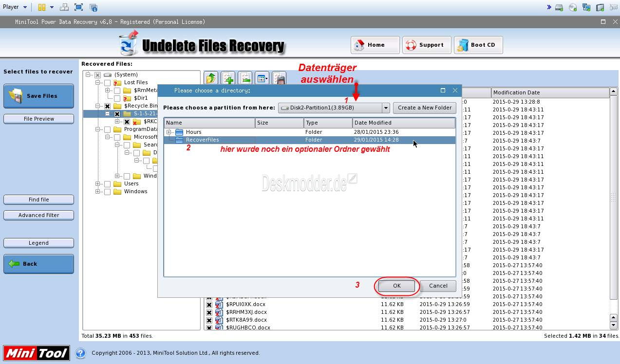The image size is (620, 364).
Task: Check the Windows folder checkbox
Action: (x=107, y=192)
